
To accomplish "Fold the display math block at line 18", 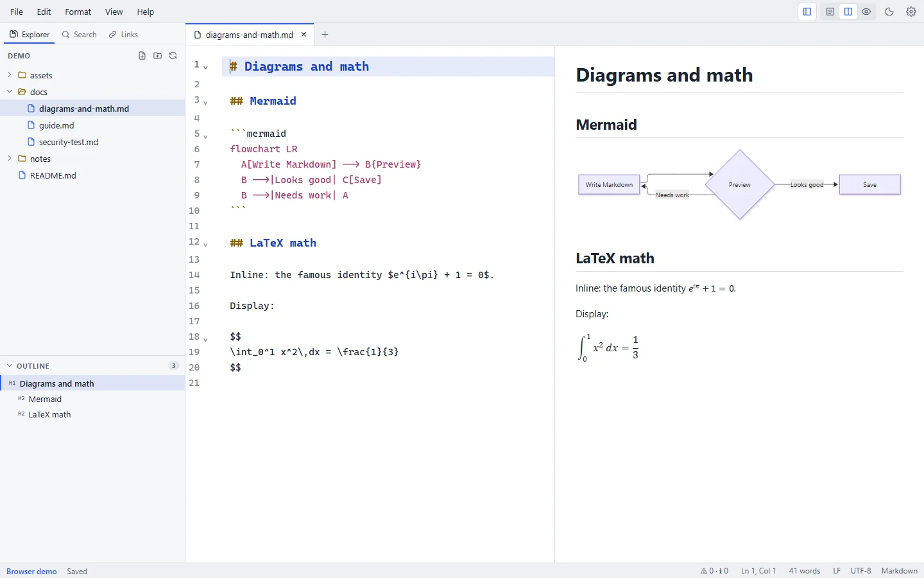I will (x=205, y=339).
